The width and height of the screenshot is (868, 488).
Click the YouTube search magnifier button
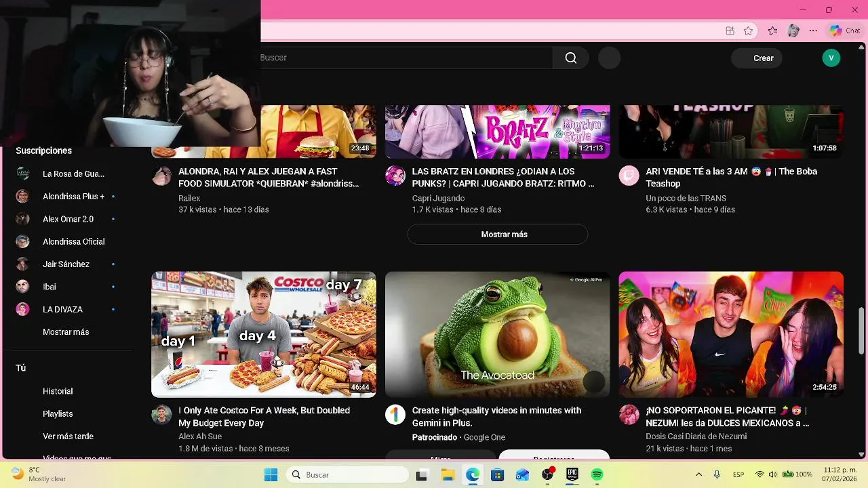click(571, 58)
